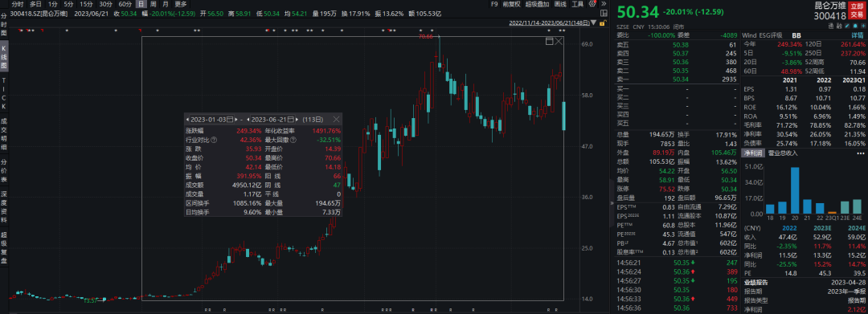Click the bell alert icon

(855, 26)
